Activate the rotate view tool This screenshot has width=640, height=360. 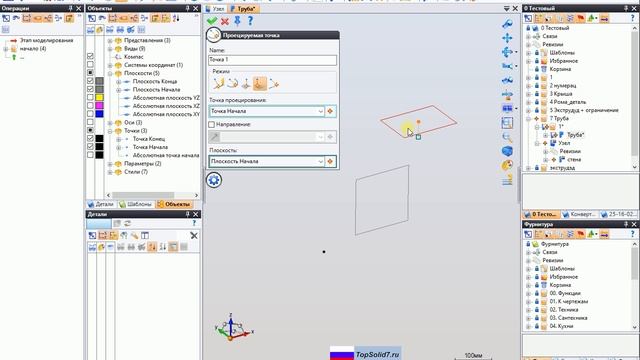(507, 52)
